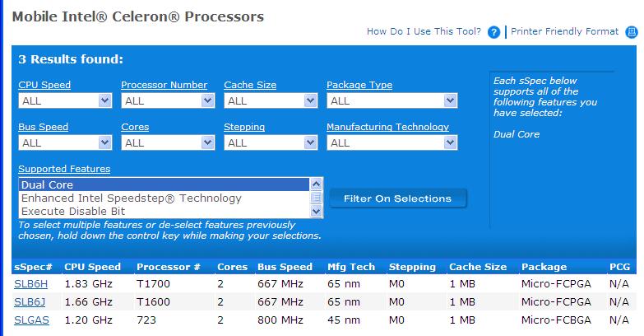The width and height of the screenshot is (644, 336).
Task: Click the 800 MHz bus speed cell
Action: tap(280, 320)
